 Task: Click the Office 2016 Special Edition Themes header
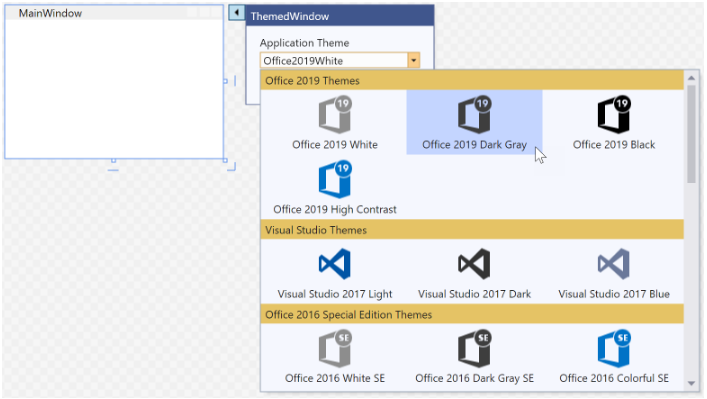point(472,314)
